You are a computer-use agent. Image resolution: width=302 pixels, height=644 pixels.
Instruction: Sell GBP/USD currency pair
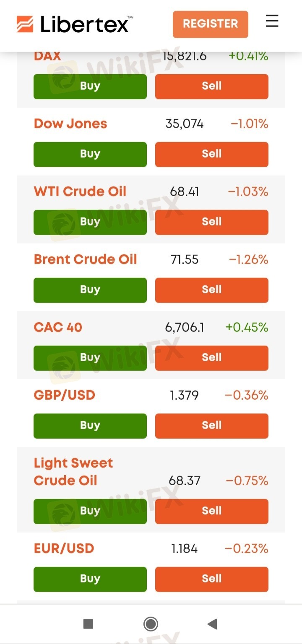211,426
